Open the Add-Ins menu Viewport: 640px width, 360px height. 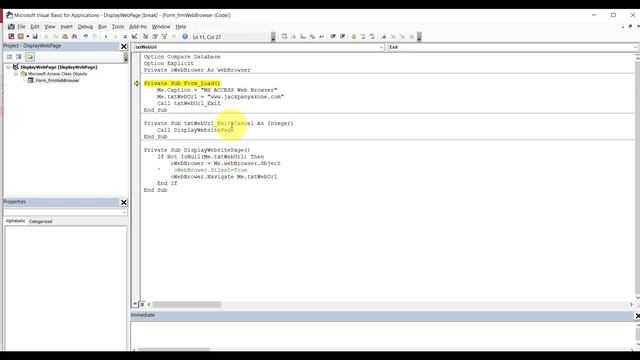(x=138, y=27)
